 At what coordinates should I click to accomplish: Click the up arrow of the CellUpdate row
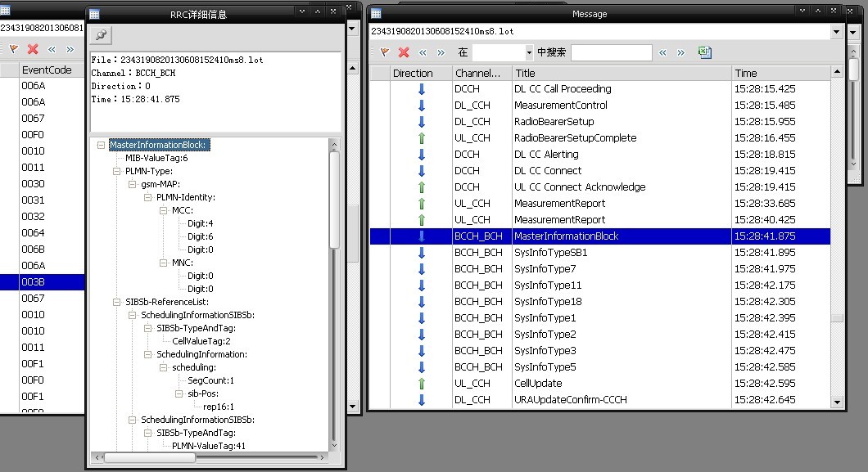coord(421,384)
